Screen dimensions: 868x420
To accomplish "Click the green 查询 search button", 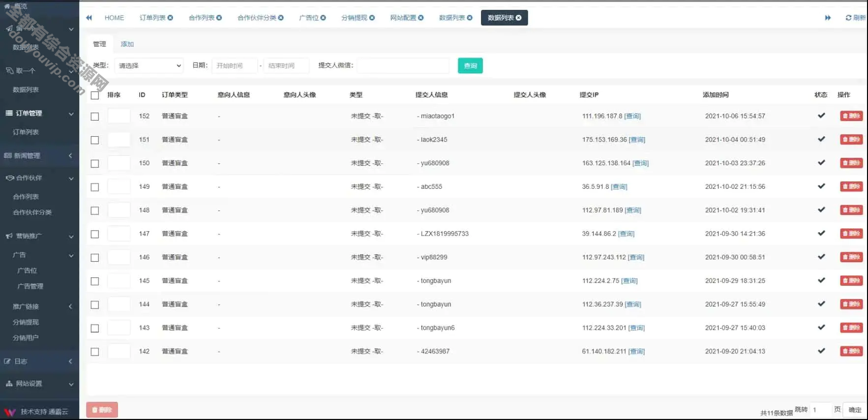I will pyautogui.click(x=470, y=65).
